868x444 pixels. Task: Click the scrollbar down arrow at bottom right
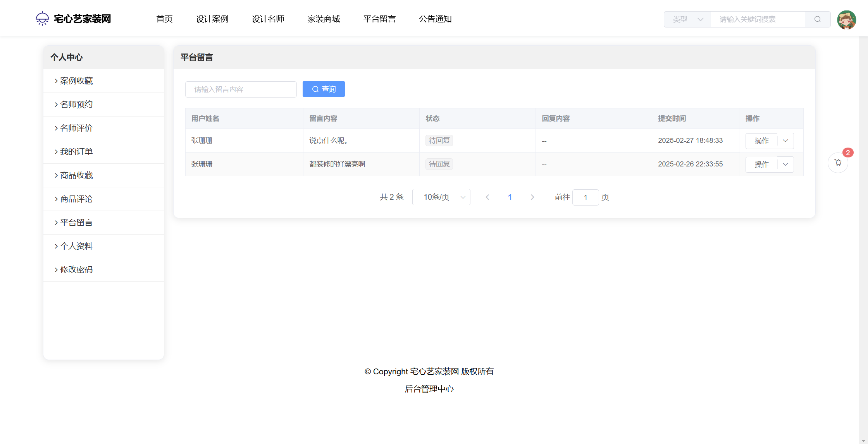(x=863, y=441)
